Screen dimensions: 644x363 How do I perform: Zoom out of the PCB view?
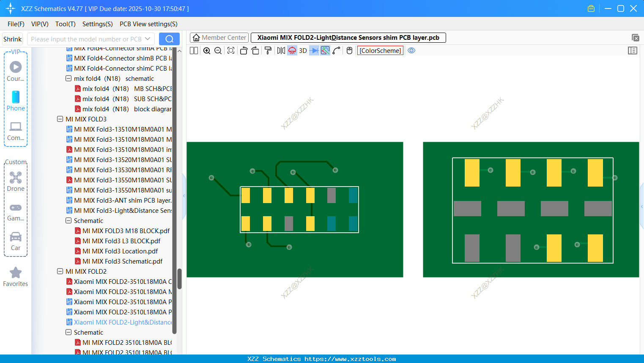(218, 51)
